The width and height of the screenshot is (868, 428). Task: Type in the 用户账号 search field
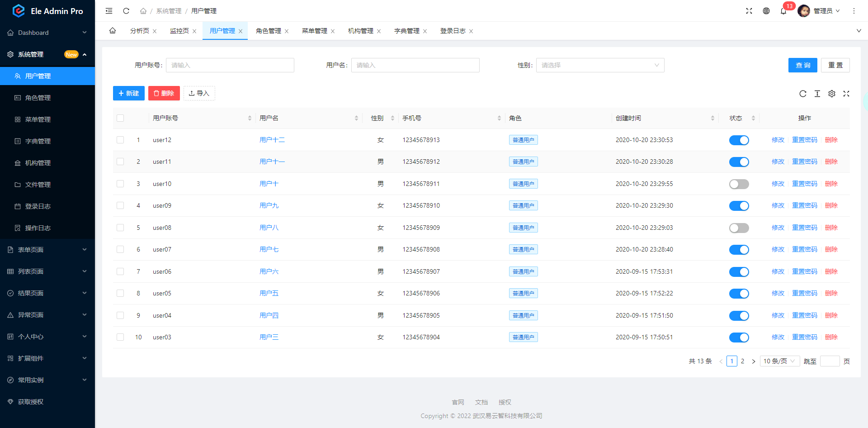(x=230, y=65)
